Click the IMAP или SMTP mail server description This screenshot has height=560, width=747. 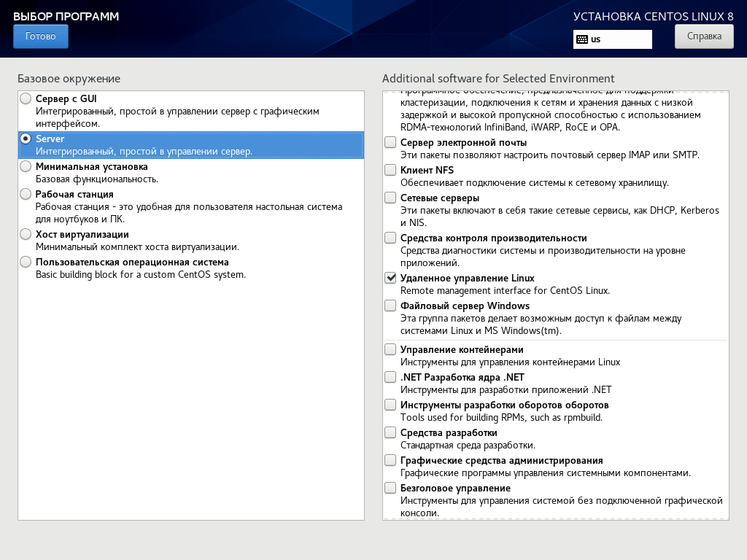(550, 155)
